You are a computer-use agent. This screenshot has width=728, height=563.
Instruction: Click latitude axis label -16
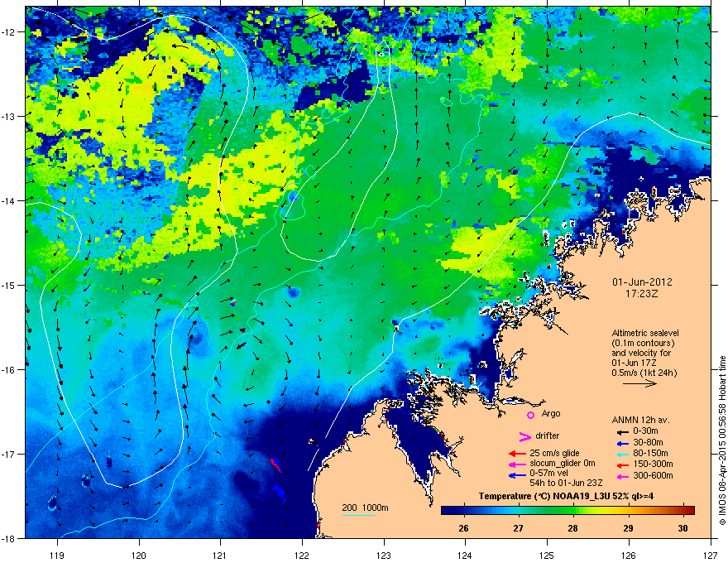[9, 370]
